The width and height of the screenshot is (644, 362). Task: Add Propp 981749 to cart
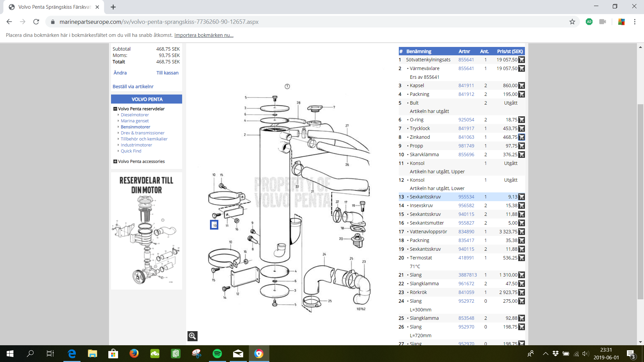coord(522,146)
